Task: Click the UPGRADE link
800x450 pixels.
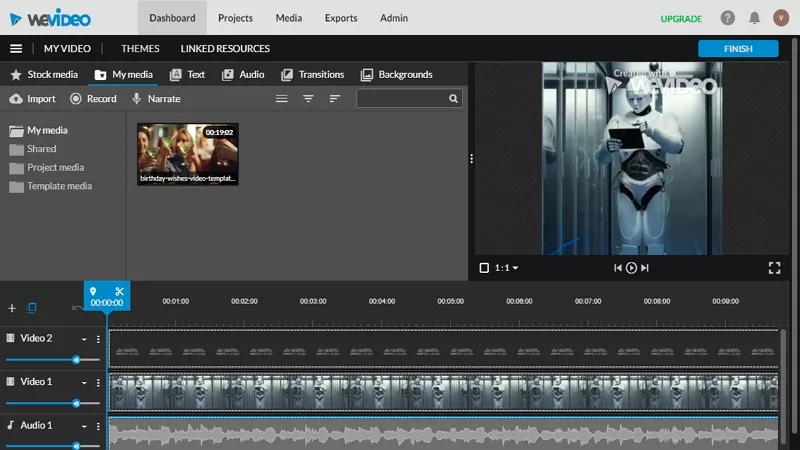Action: point(681,19)
